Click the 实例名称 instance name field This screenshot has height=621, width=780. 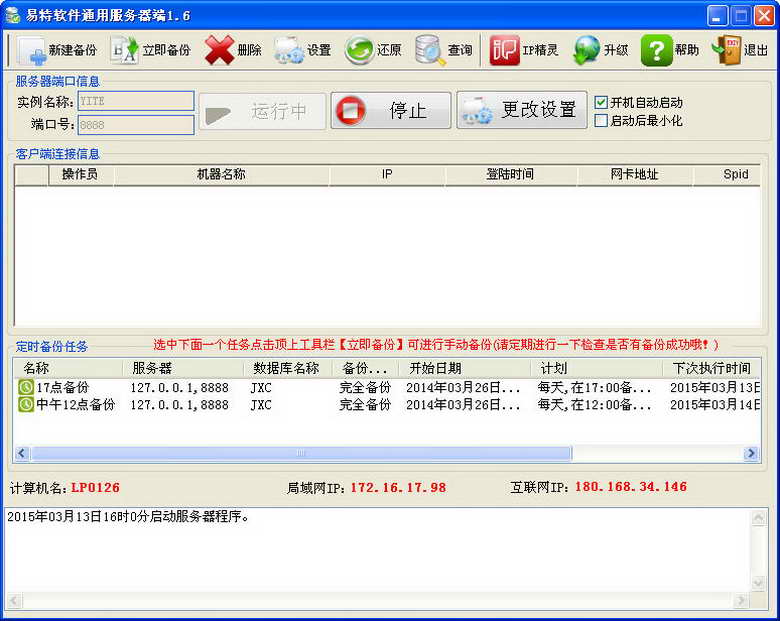tap(136, 101)
